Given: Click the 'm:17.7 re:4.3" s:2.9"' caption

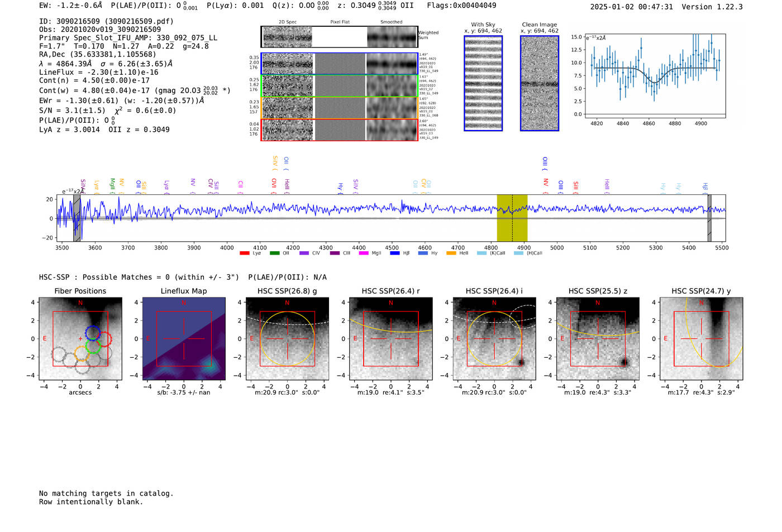Looking at the screenshot, I should [701, 392].
